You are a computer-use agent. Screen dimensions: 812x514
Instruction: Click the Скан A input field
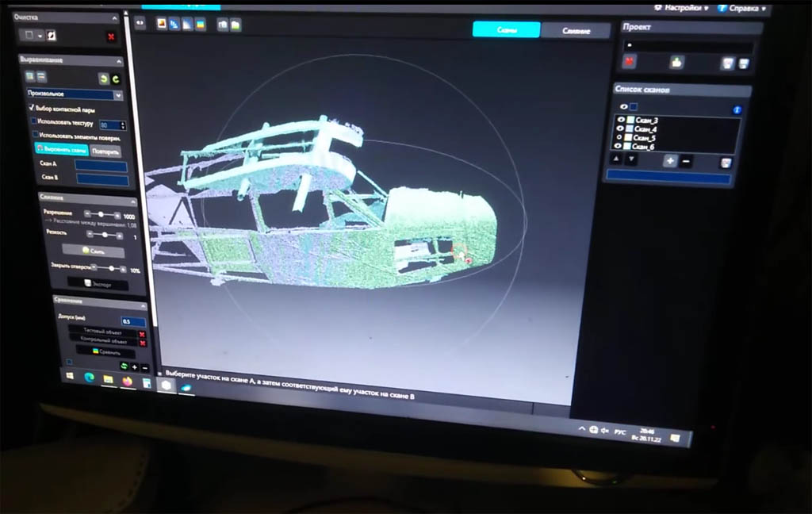pyautogui.click(x=101, y=166)
